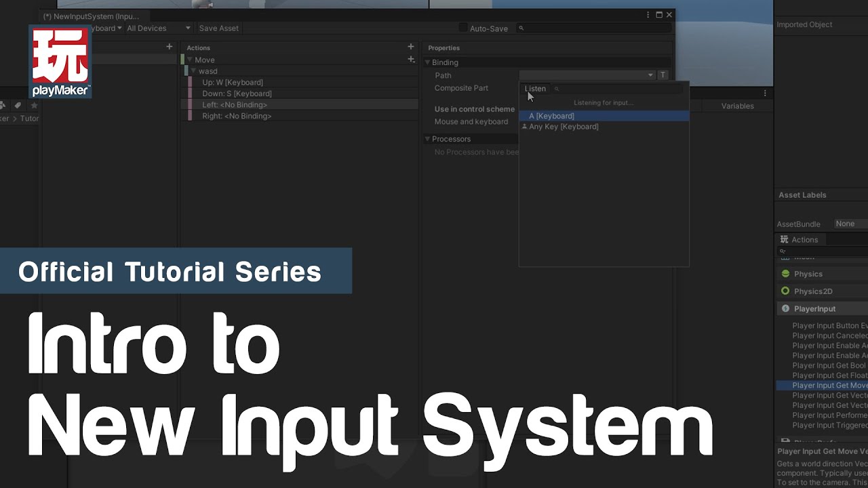This screenshot has width=868, height=488.
Task: Select the Player Input Performed action
Action: click(x=830, y=415)
